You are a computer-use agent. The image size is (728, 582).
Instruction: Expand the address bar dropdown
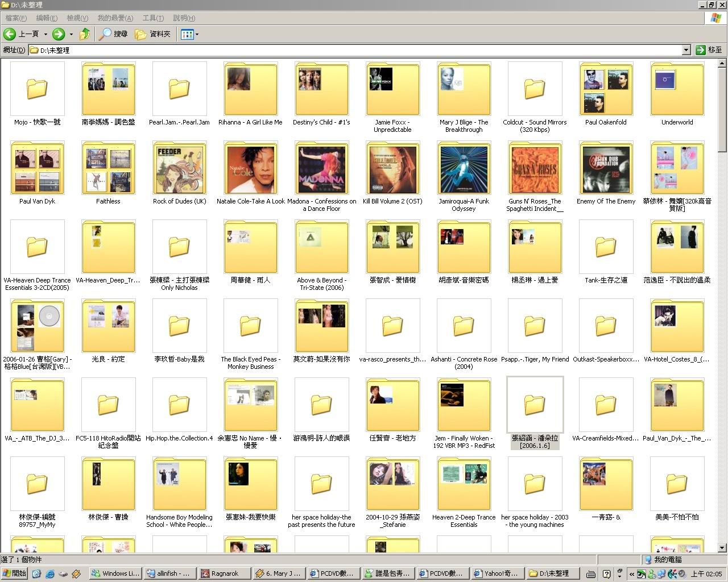686,50
